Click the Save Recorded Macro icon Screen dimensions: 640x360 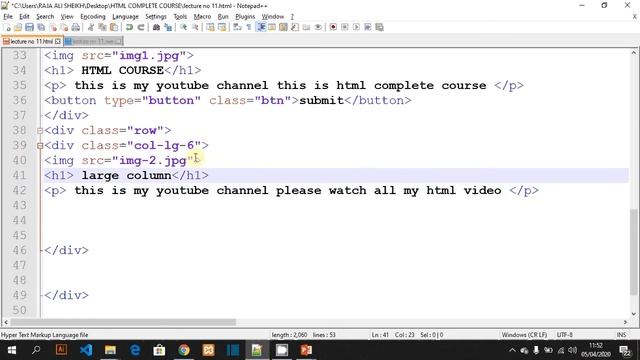[379, 27]
